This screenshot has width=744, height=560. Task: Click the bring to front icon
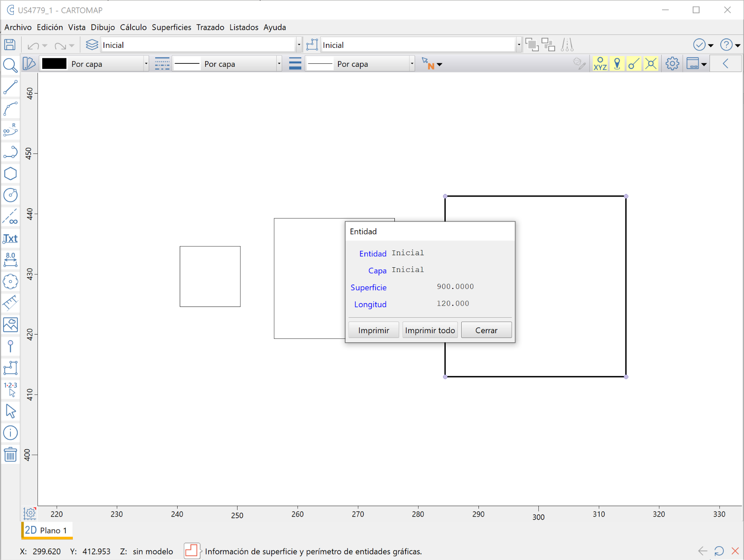click(x=532, y=44)
